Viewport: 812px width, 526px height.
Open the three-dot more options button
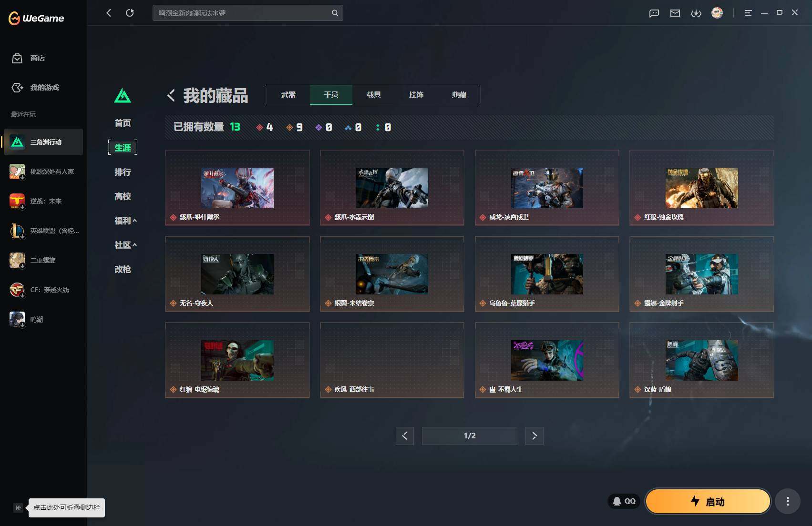coord(788,501)
